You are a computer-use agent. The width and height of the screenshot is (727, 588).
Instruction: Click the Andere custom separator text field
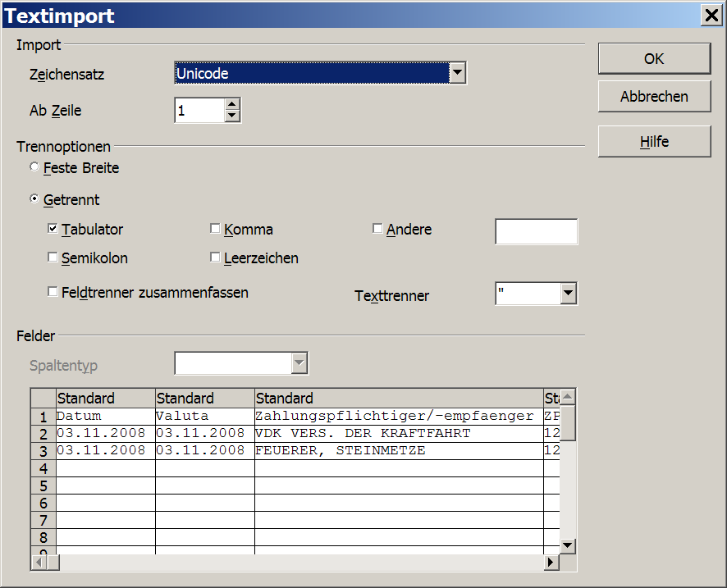tap(536, 232)
